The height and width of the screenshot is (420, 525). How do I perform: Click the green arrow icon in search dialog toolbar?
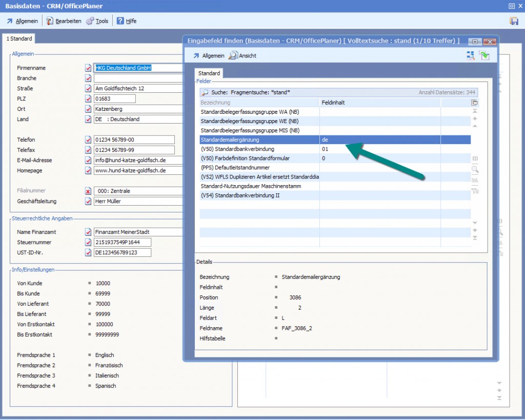(484, 55)
